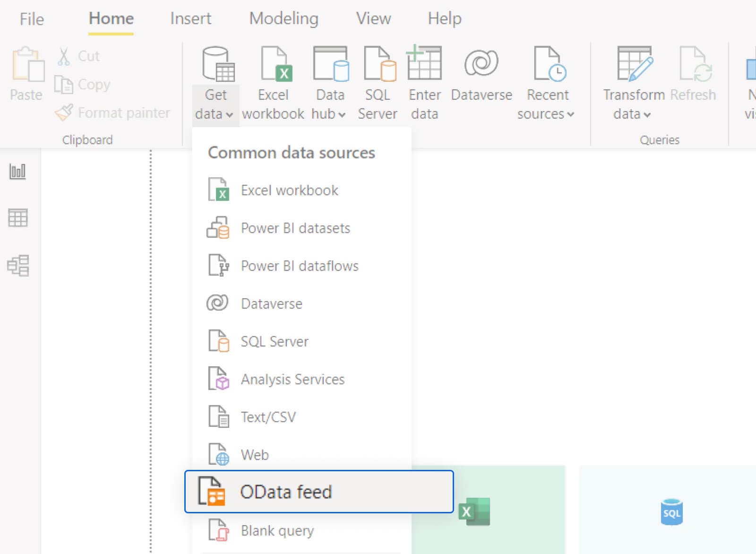
Task: Click the Transform data pencil icon
Action: 635,64
